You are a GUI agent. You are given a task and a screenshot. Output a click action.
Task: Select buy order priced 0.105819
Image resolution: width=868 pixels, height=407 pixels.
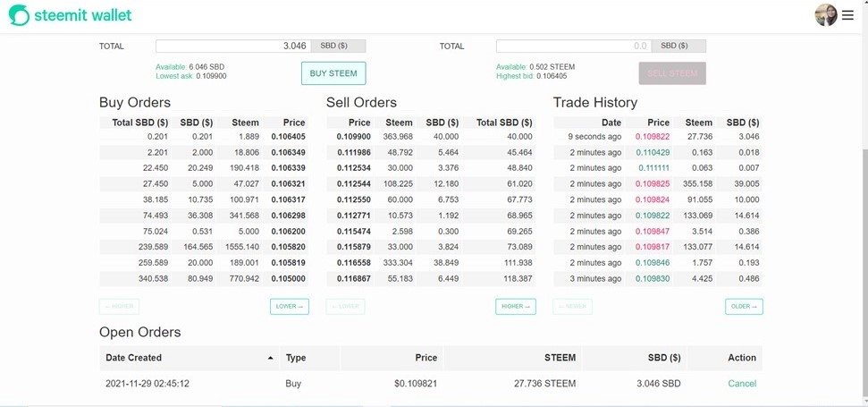pos(204,263)
